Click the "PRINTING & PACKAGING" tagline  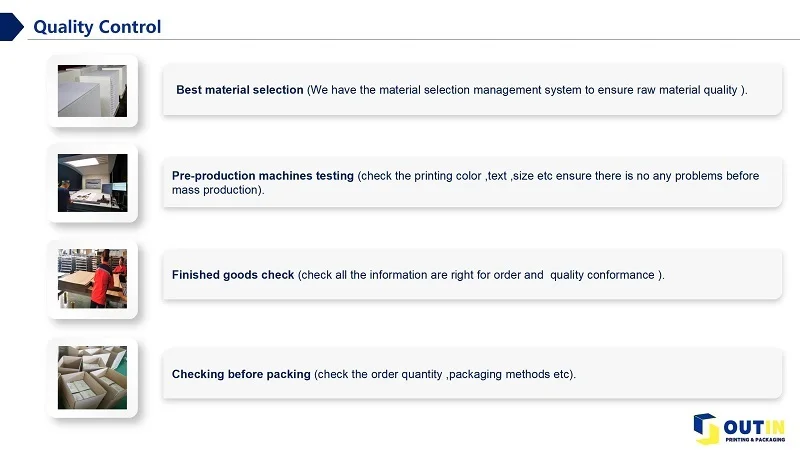click(x=756, y=438)
